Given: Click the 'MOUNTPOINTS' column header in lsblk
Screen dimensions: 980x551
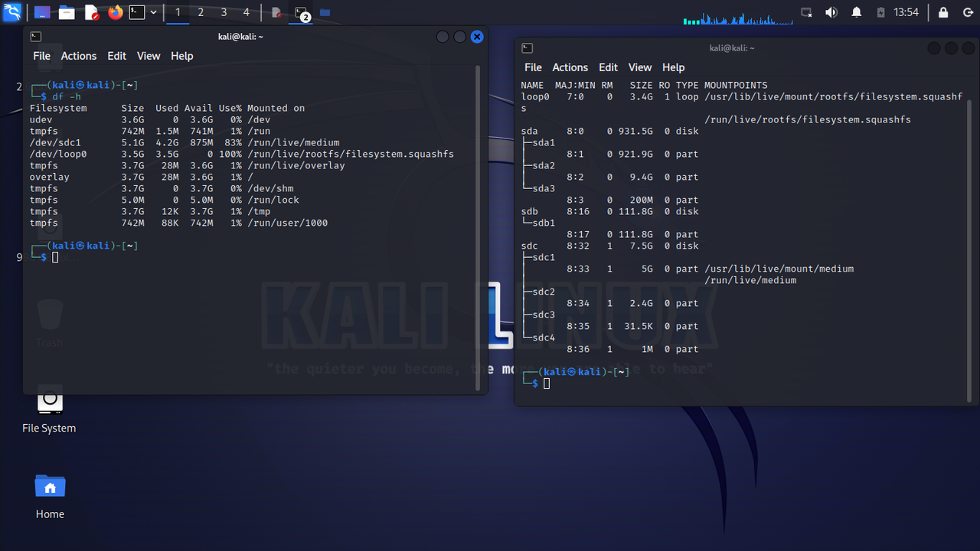Looking at the screenshot, I should click(736, 85).
